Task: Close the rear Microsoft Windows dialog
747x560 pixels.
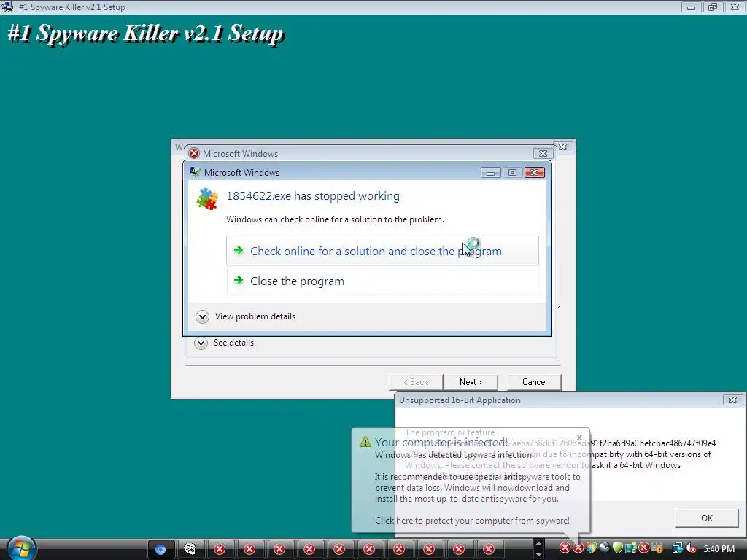Action: [x=543, y=153]
